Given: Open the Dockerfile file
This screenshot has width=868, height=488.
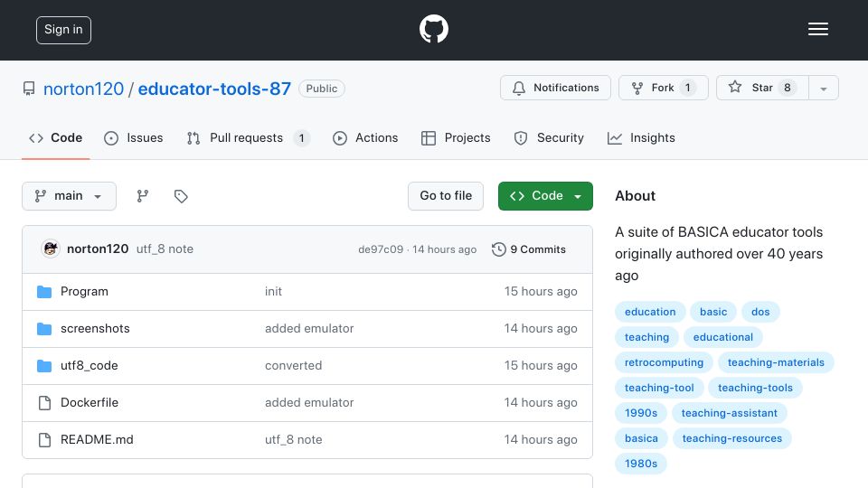Looking at the screenshot, I should (90, 403).
